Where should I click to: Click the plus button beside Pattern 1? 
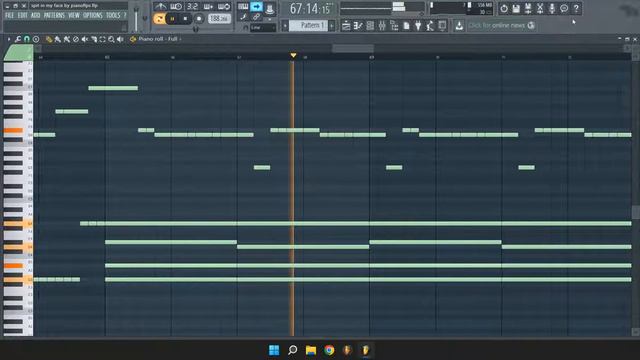(x=332, y=26)
